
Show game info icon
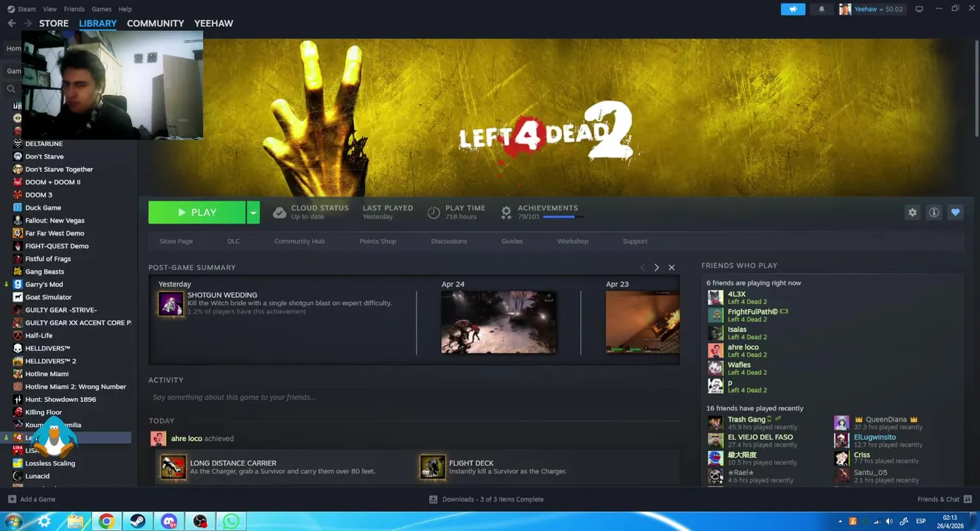(x=934, y=212)
